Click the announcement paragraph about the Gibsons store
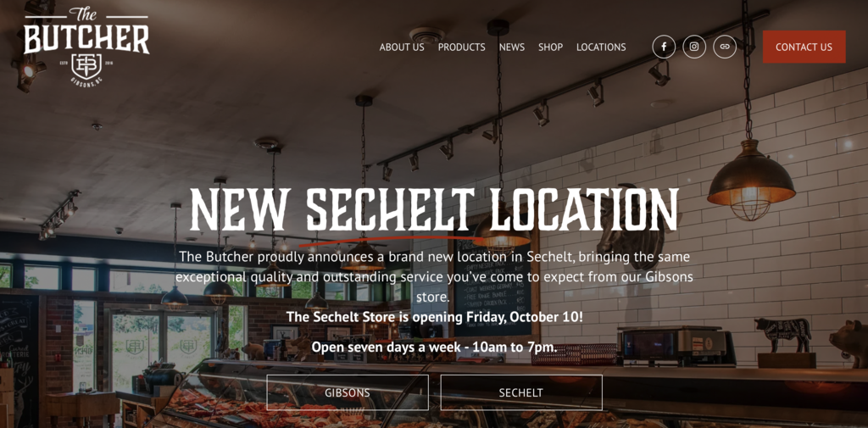 point(434,277)
